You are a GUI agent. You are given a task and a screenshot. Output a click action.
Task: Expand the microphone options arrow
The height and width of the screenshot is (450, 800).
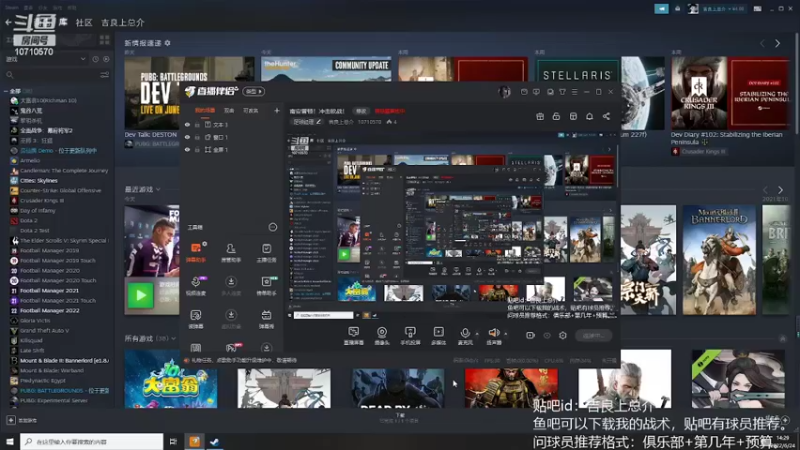pyautogui.click(x=477, y=333)
